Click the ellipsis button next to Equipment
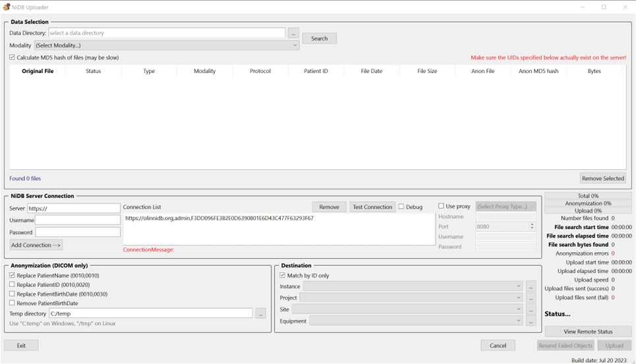The width and height of the screenshot is (636, 364). click(x=531, y=321)
